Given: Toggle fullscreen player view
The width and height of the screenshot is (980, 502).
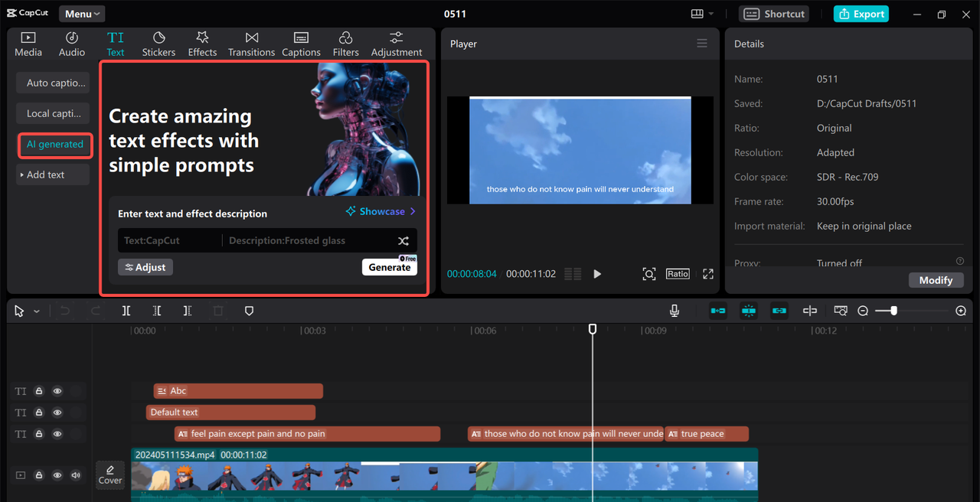Looking at the screenshot, I should [708, 274].
